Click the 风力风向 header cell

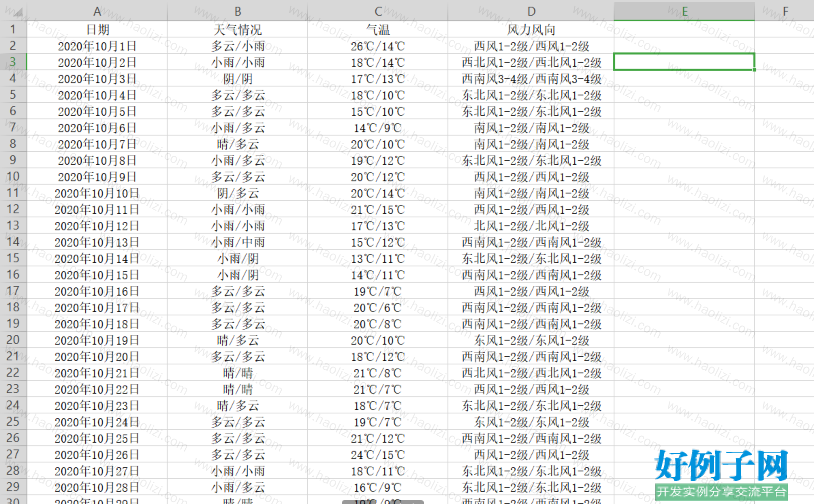pyautogui.click(x=531, y=29)
